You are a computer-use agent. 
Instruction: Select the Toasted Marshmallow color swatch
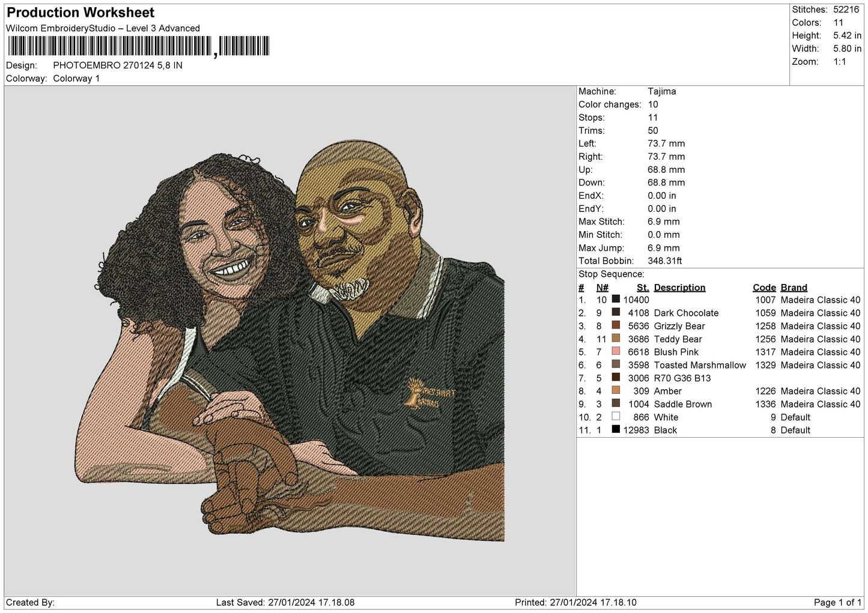coord(616,364)
